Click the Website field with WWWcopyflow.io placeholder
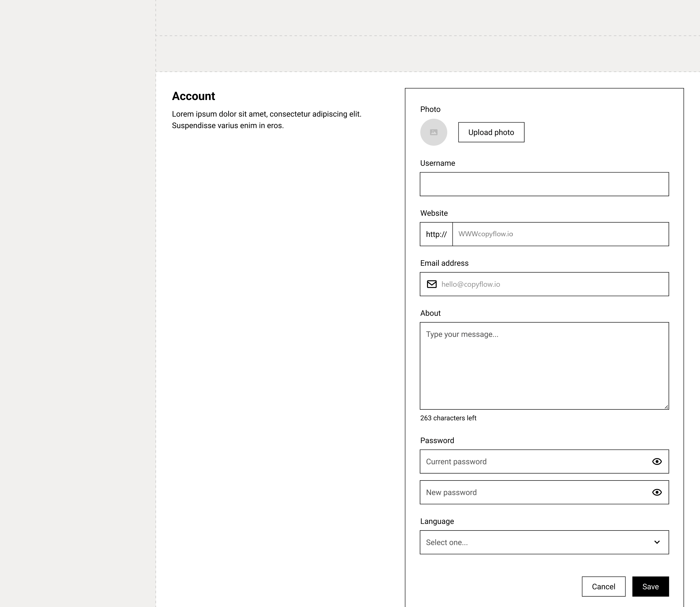Screen dimensions: 700x607 (560, 234)
